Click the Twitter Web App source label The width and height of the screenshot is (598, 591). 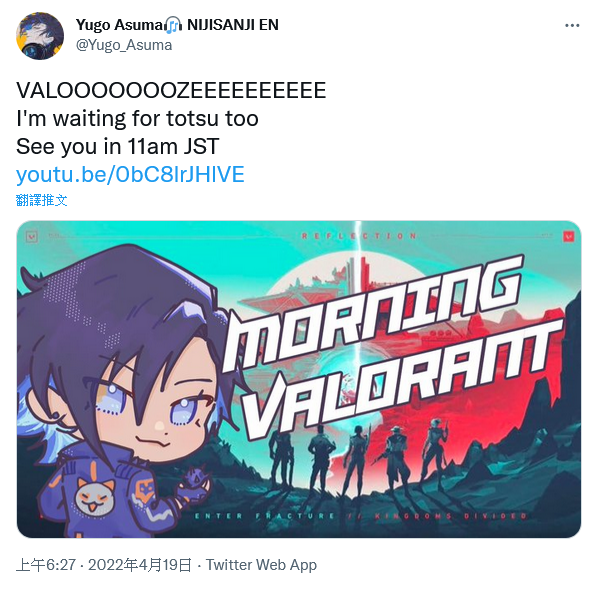pyautogui.click(x=261, y=565)
